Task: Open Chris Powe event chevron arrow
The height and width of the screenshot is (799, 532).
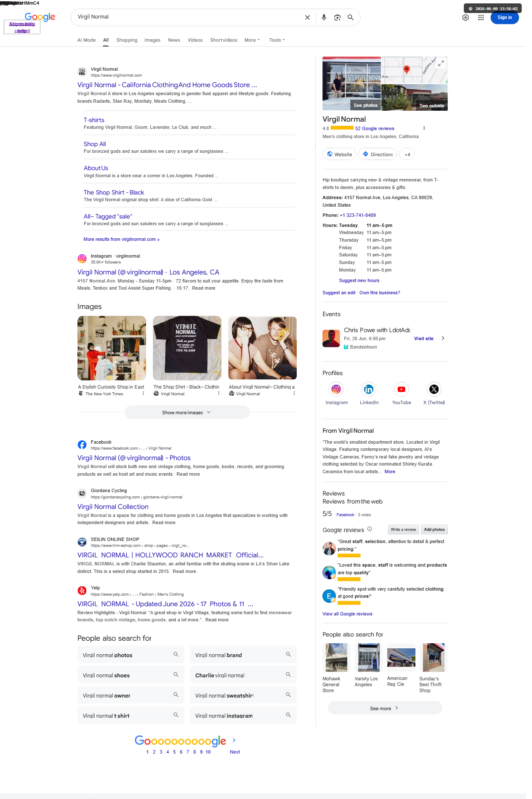Action: coord(443,338)
